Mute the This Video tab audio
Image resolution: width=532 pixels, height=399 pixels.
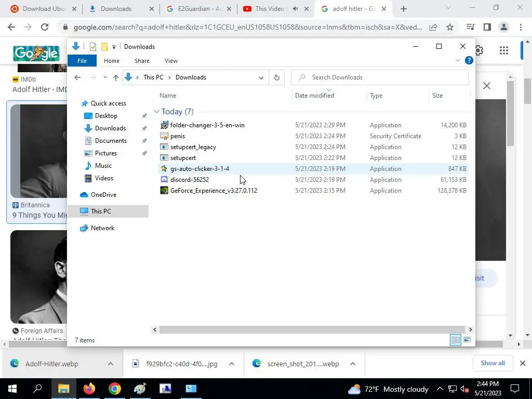point(295,9)
